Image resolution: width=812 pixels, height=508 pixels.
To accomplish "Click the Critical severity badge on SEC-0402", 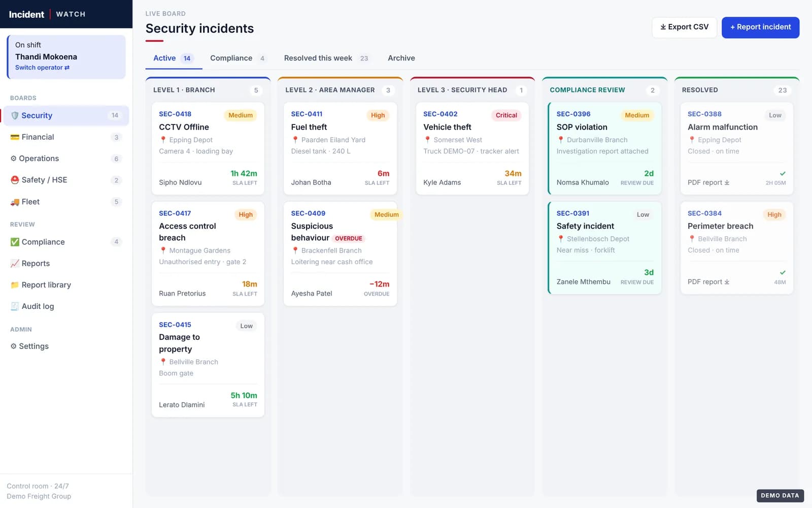I will click(506, 115).
